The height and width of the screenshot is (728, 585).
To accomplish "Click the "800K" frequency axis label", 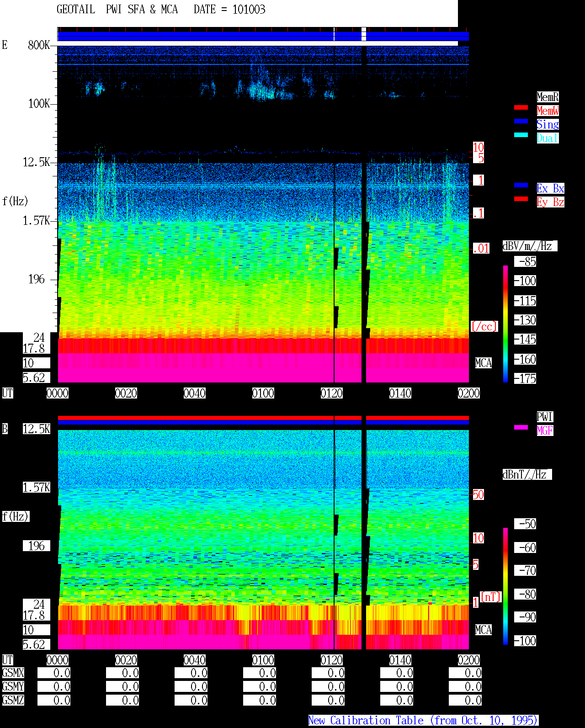I will (x=39, y=45).
